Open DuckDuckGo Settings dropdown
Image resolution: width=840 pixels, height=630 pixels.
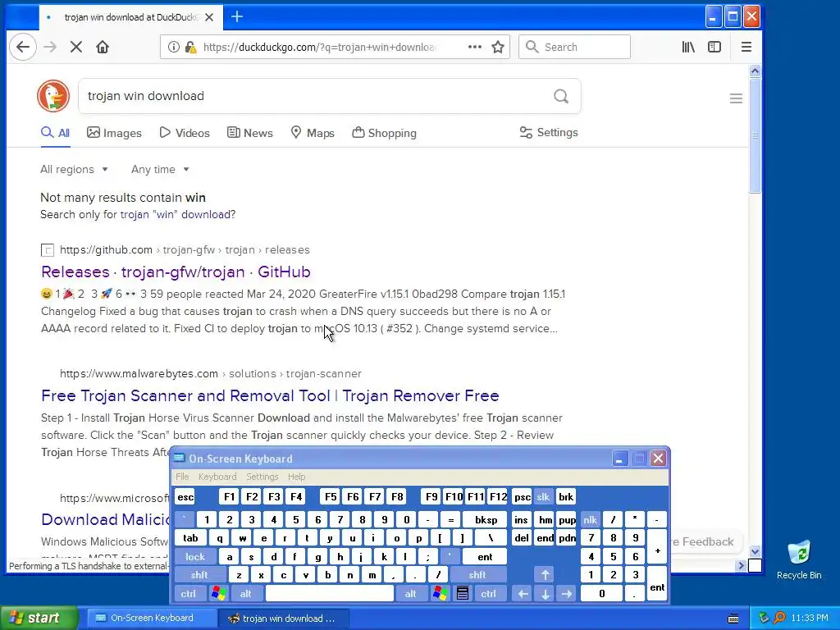pyautogui.click(x=549, y=132)
